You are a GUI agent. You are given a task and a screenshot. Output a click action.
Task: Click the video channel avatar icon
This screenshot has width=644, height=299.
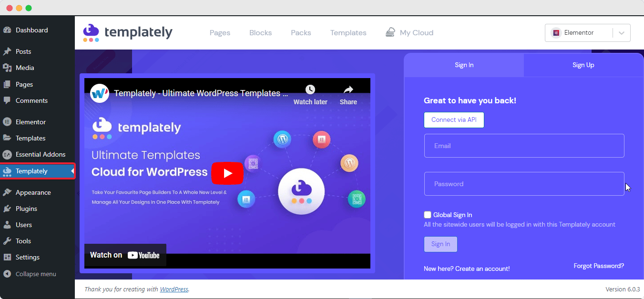[x=100, y=93]
